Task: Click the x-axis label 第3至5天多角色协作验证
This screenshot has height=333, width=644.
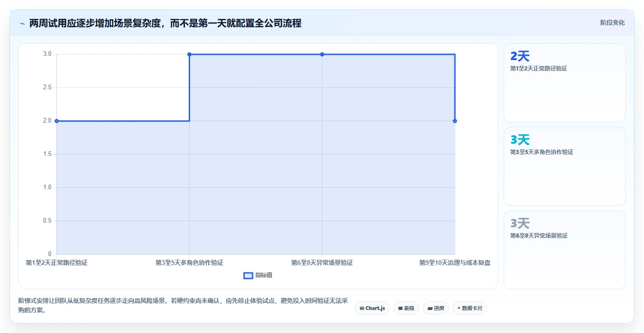Action: (x=189, y=263)
